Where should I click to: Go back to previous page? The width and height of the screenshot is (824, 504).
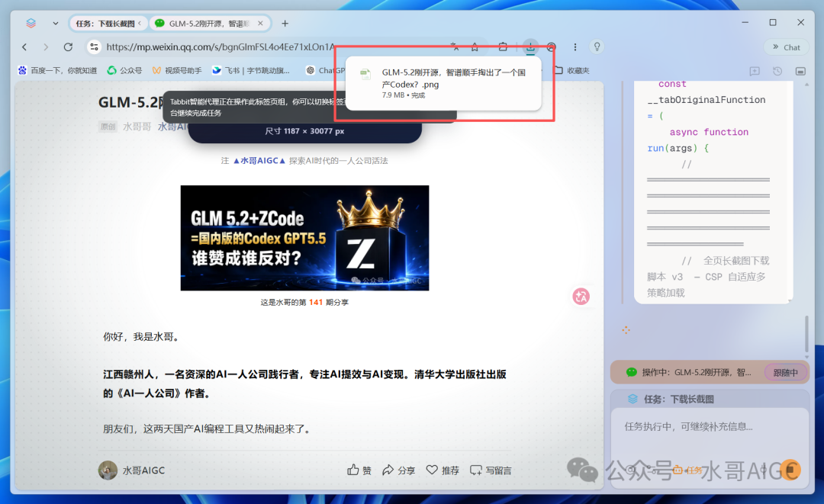[x=24, y=47]
